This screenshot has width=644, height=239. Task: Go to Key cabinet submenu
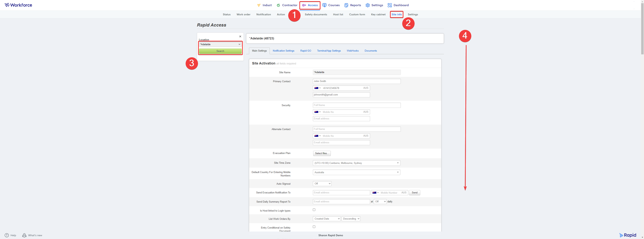click(378, 14)
